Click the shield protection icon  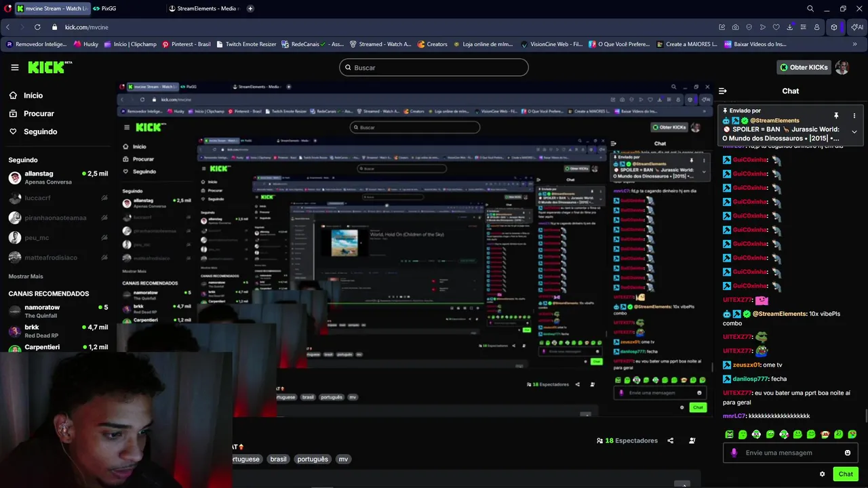(749, 27)
